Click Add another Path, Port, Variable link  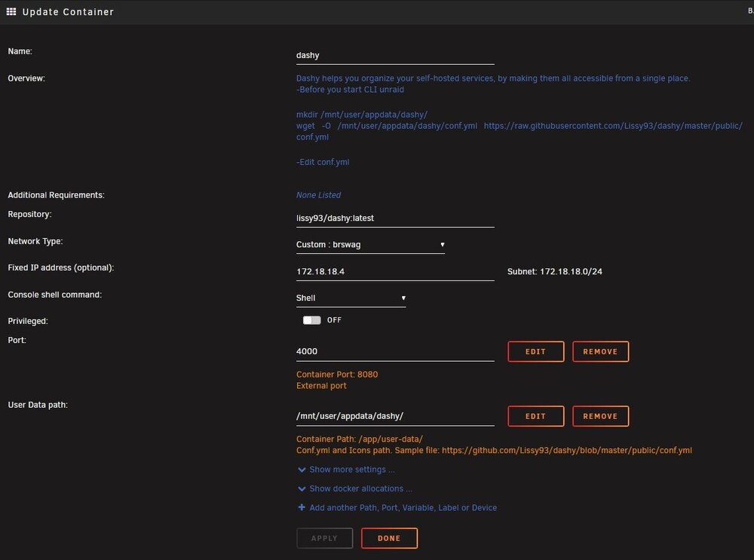tap(403, 507)
